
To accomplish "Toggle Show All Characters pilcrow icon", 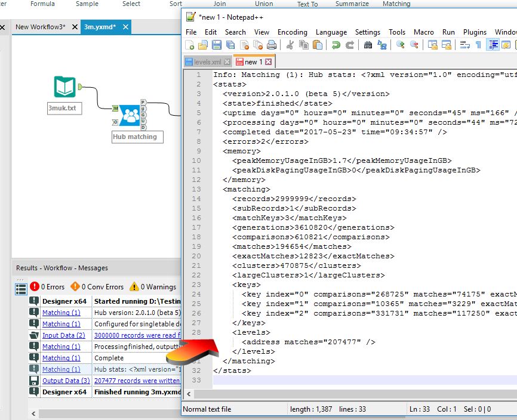I will click(478, 45).
